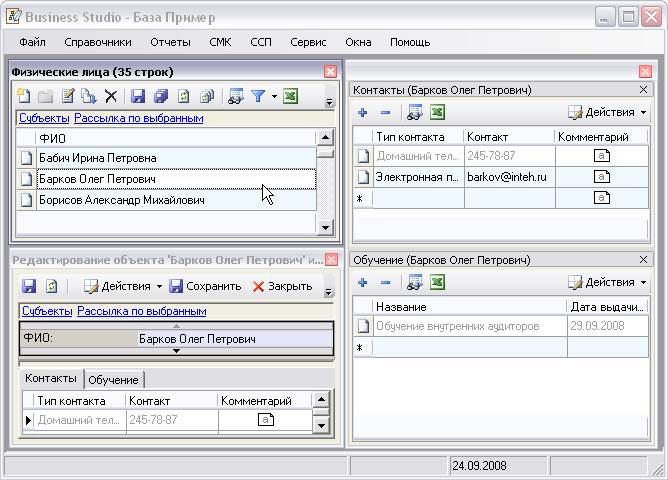
Task: Copy the selected record in Физические лица toolbar
Action: coord(89,96)
